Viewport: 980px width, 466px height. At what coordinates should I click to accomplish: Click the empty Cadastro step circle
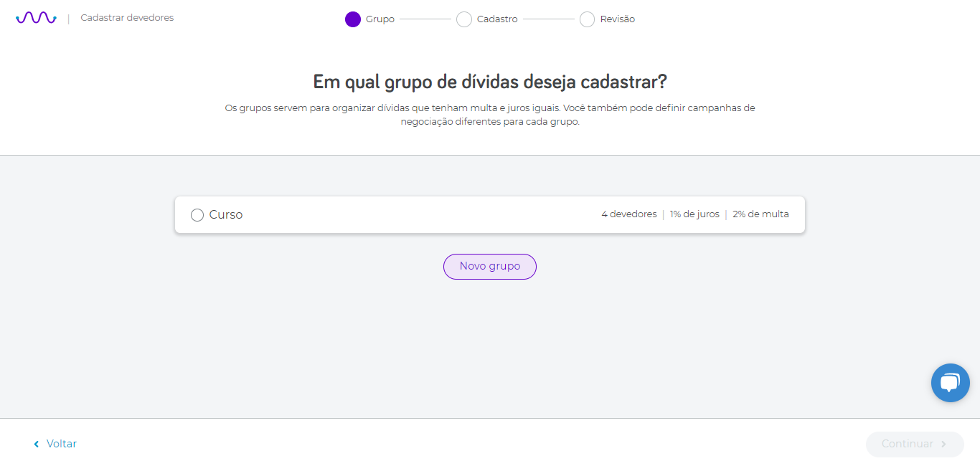point(464,19)
